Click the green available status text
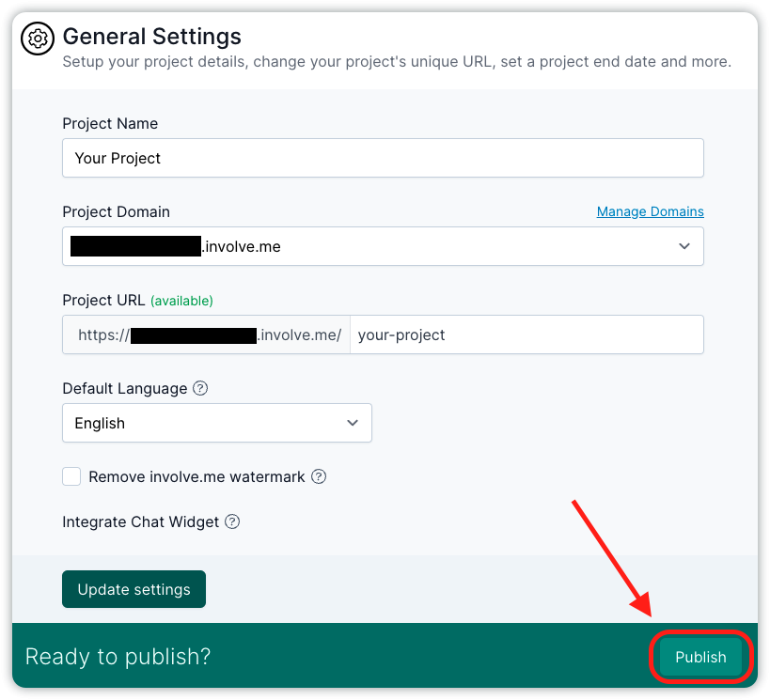This screenshot has width=770, height=700. pos(181,301)
